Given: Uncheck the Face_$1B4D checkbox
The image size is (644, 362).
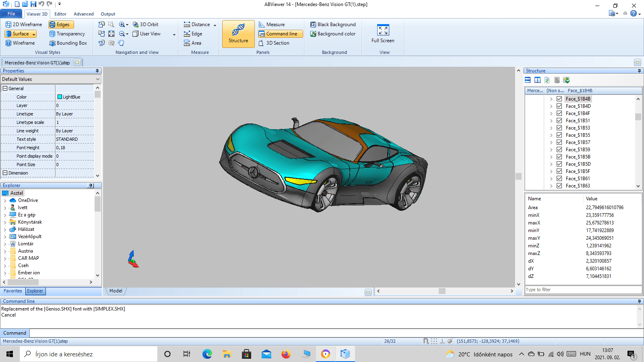Looking at the screenshot, I should [x=559, y=106].
